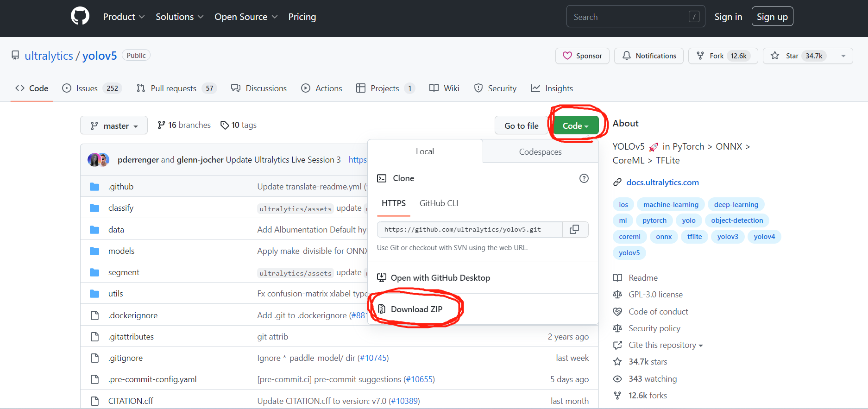
Task: Open the models folder icon
Action: 94,251
